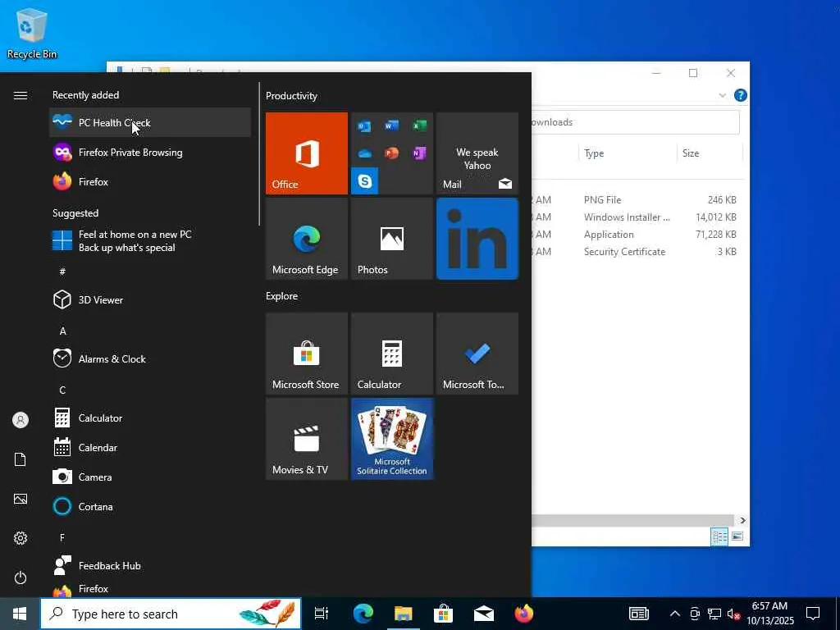
Task: Click the muted volume tray icon
Action: (x=733, y=614)
